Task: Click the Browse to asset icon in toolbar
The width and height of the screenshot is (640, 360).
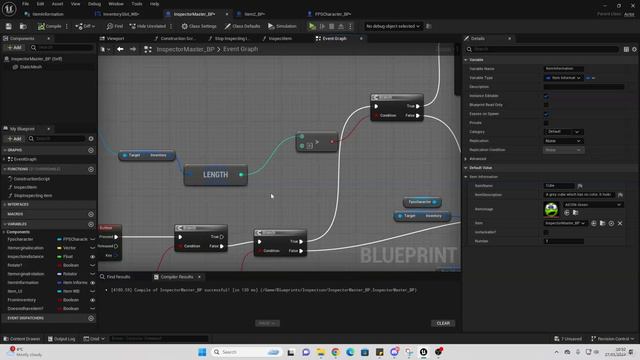Action: [23, 26]
